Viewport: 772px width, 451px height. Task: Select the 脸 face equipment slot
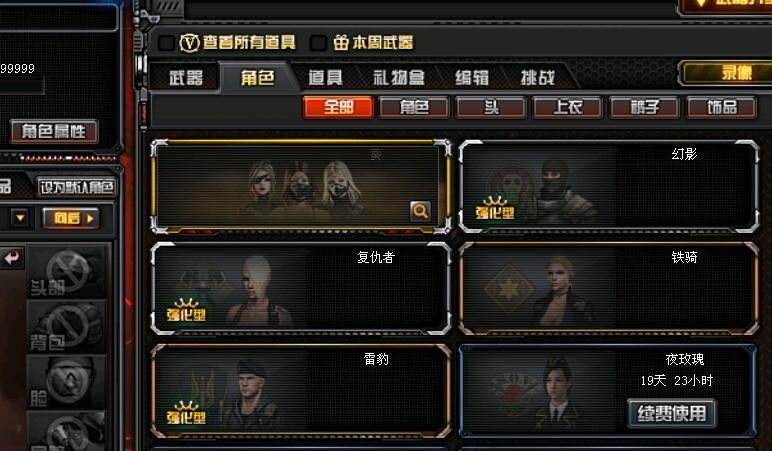(66, 382)
